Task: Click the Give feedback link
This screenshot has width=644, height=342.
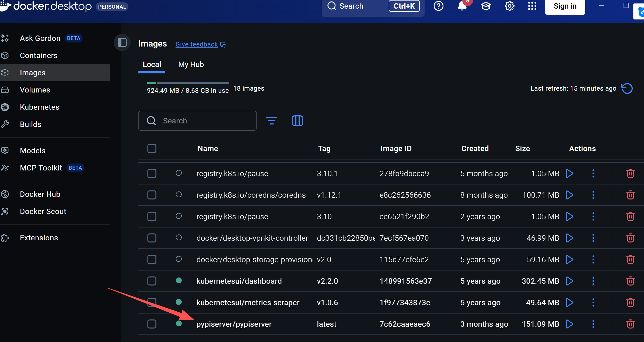Action: pos(197,44)
